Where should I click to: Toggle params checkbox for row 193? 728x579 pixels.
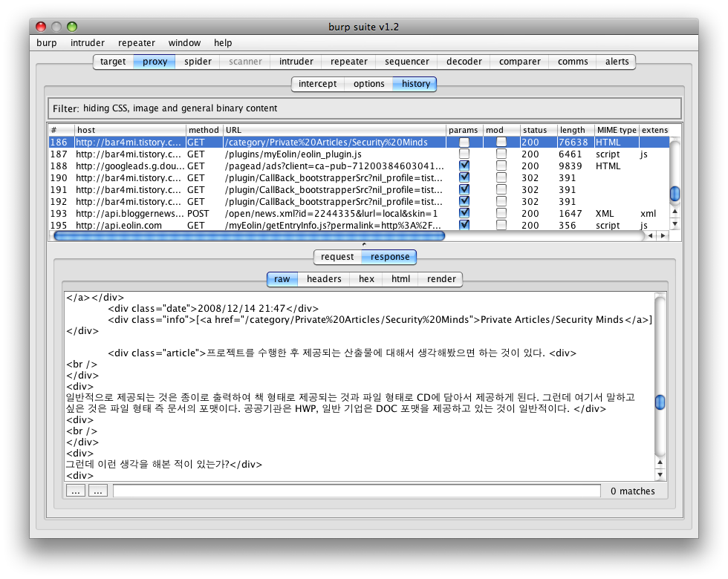464,213
